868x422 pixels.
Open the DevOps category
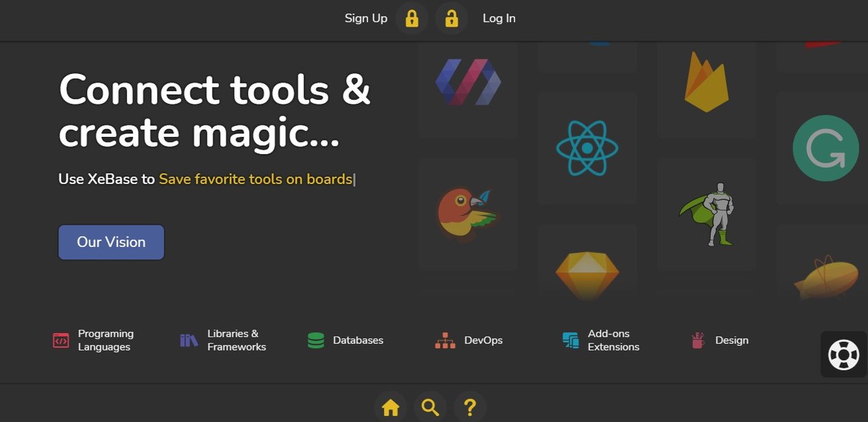484,341
